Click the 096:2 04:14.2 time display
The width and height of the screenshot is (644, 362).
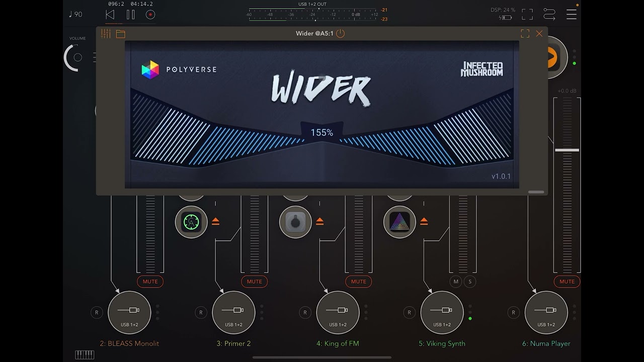click(130, 4)
